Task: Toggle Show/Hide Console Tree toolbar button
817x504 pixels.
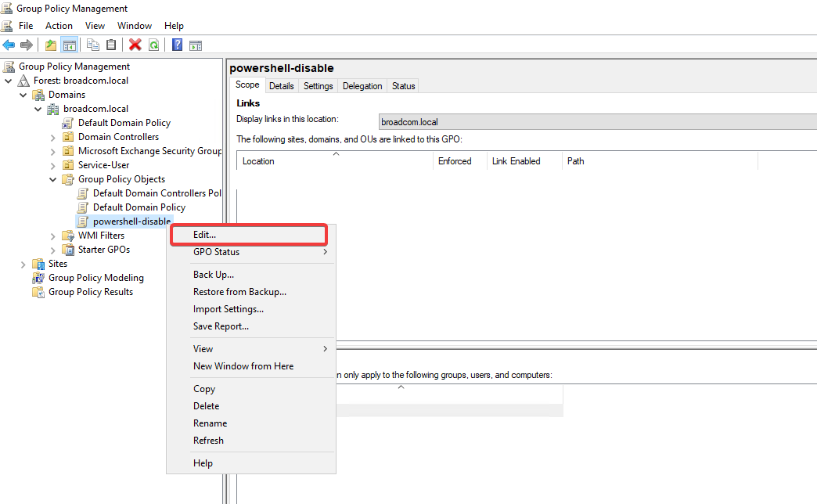Action: [70, 45]
